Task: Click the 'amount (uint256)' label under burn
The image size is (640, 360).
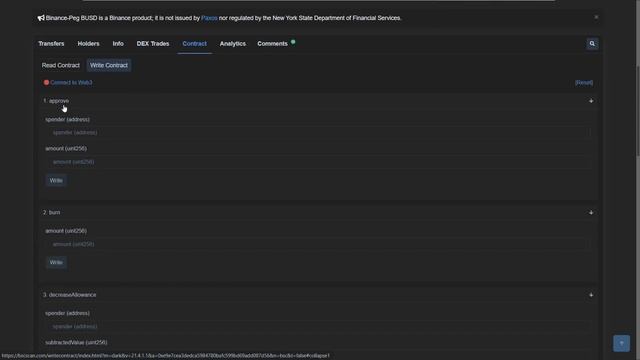Action: tap(66, 231)
